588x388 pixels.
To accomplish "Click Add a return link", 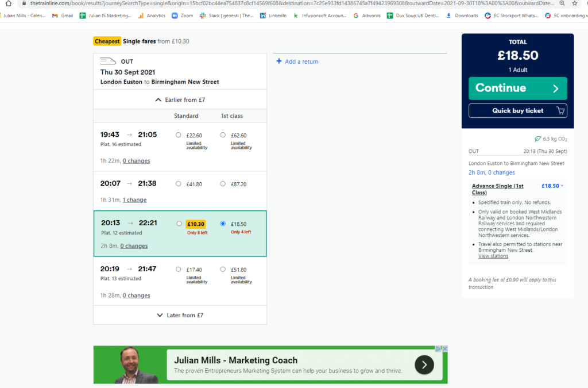I will pos(301,62).
